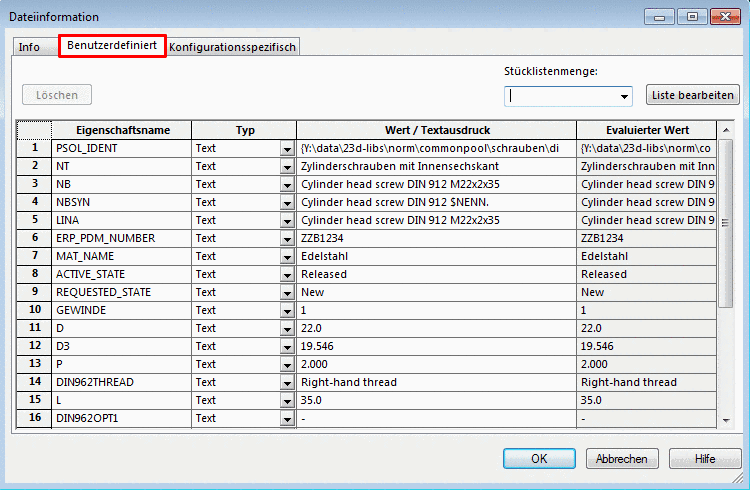Click value cell Released in Wert column
This screenshot has height=490, width=750.
coord(437,274)
